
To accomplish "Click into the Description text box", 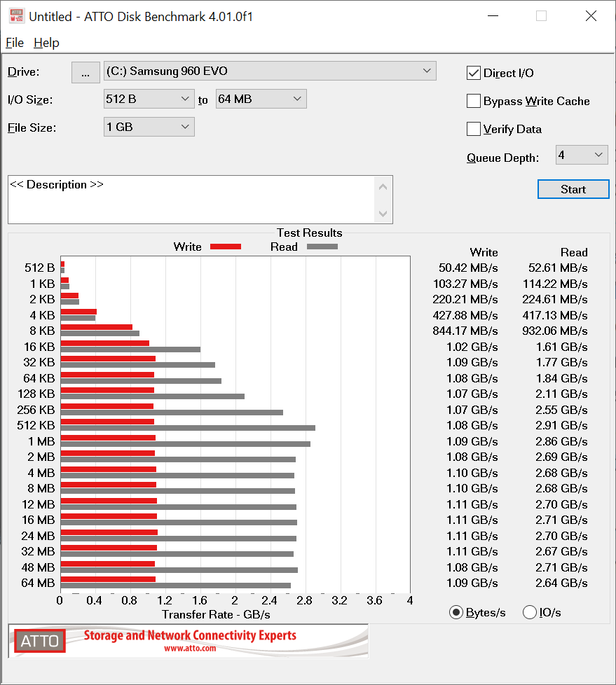I will [191, 200].
